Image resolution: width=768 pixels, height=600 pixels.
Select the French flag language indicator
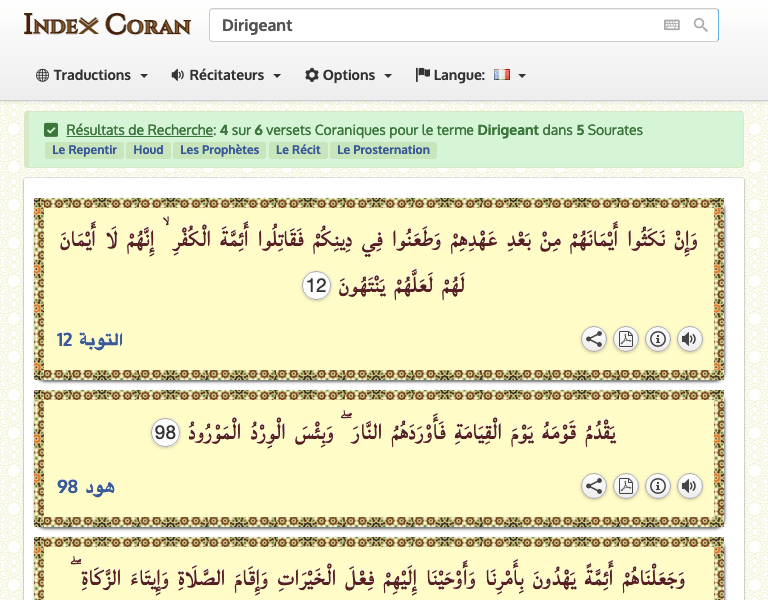(x=502, y=74)
